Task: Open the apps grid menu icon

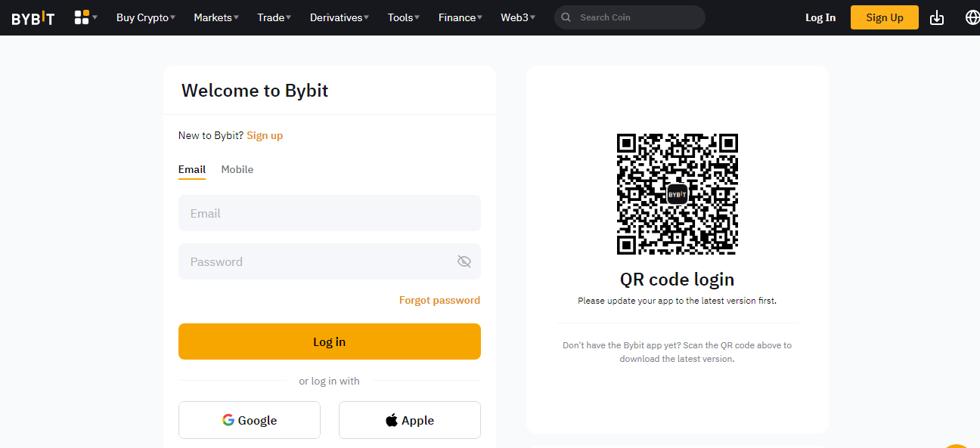Action: click(x=82, y=17)
